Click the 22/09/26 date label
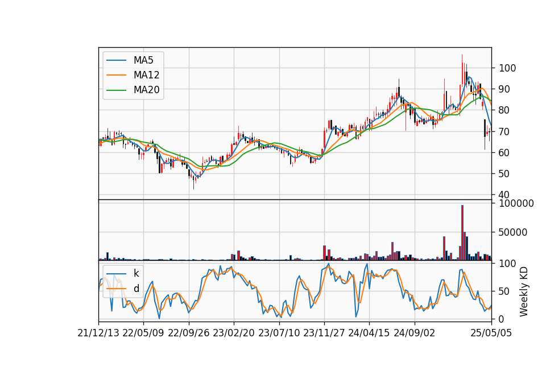Image resolution: width=546 pixels, height=392 pixels. pyautogui.click(x=189, y=333)
